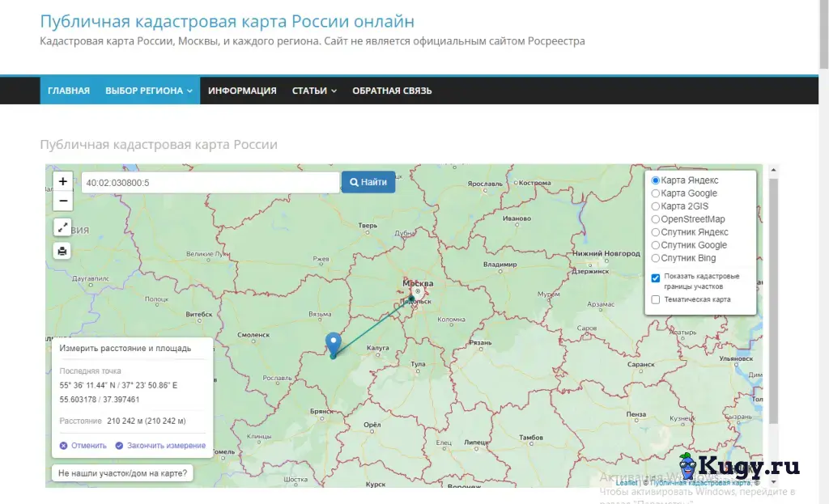Click the Отменить link
The width and height of the screenshot is (829, 504).
tap(89, 446)
